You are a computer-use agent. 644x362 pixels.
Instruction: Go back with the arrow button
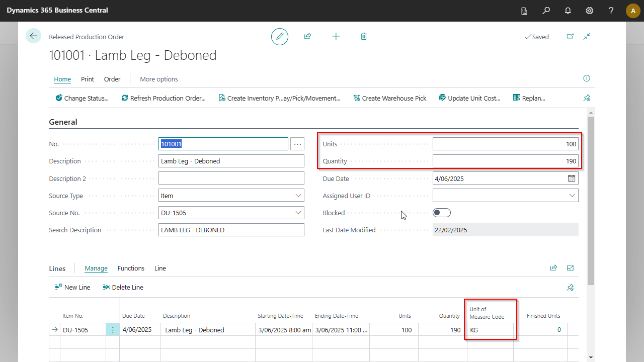pyautogui.click(x=33, y=36)
